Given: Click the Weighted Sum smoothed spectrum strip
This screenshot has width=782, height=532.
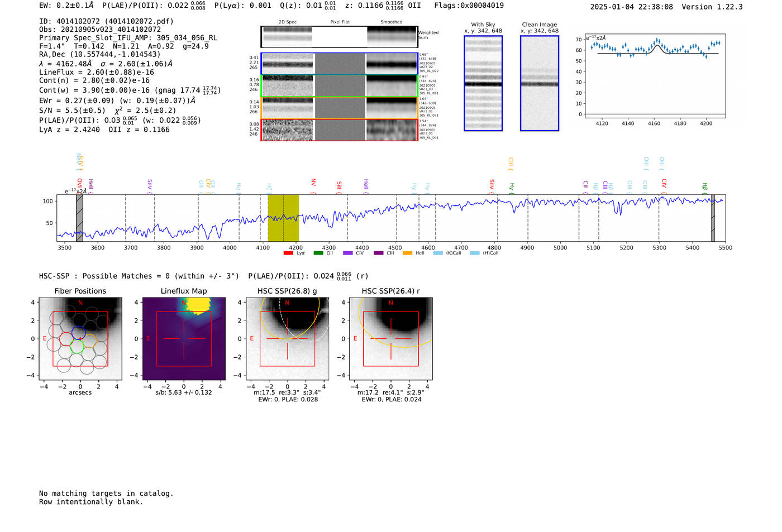Looking at the screenshot, I should (392, 36).
